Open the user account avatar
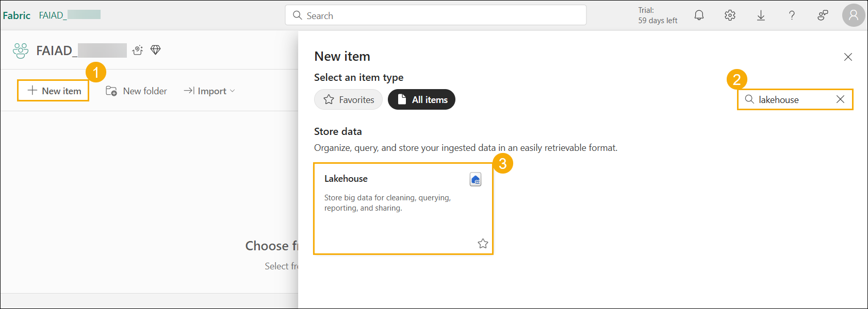 [x=854, y=15]
